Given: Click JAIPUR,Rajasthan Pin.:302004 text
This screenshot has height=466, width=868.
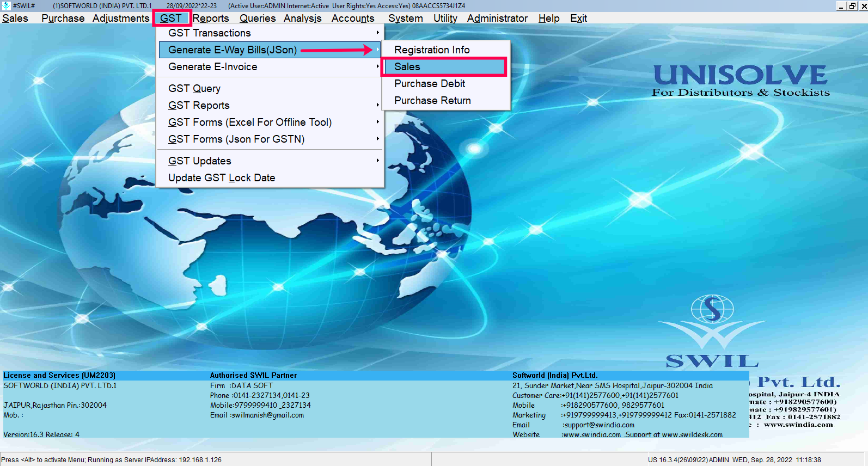Looking at the screenshot, I should 55,405.
